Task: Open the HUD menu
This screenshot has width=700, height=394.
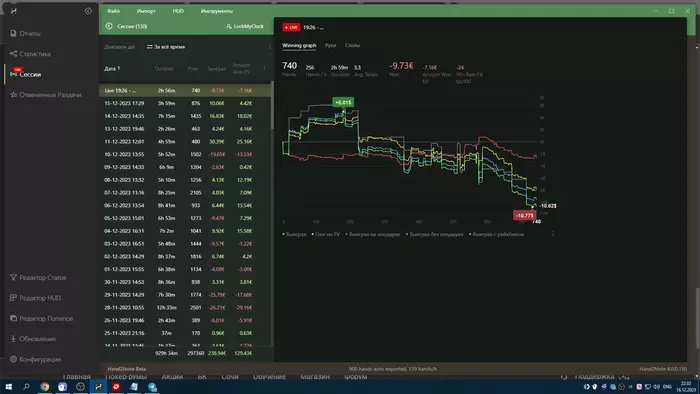Action: (178, 11)
